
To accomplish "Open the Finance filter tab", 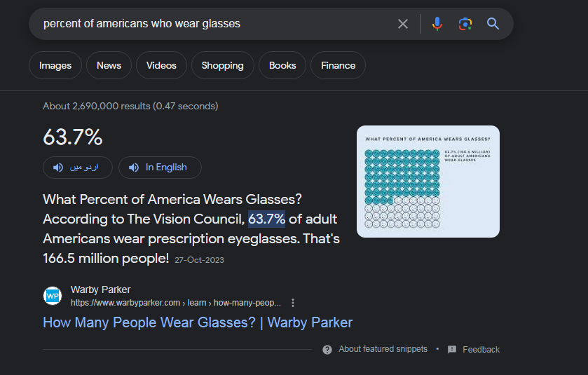I will pos(338,65).
